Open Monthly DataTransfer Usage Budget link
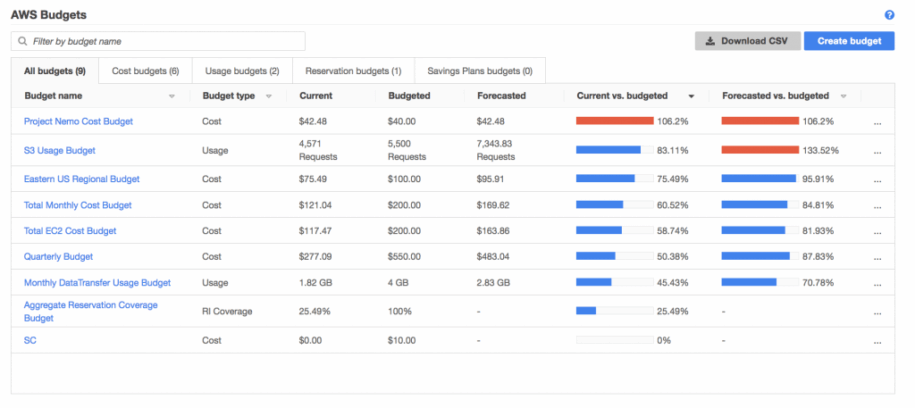Screen dimensions: 915x408 97,283
